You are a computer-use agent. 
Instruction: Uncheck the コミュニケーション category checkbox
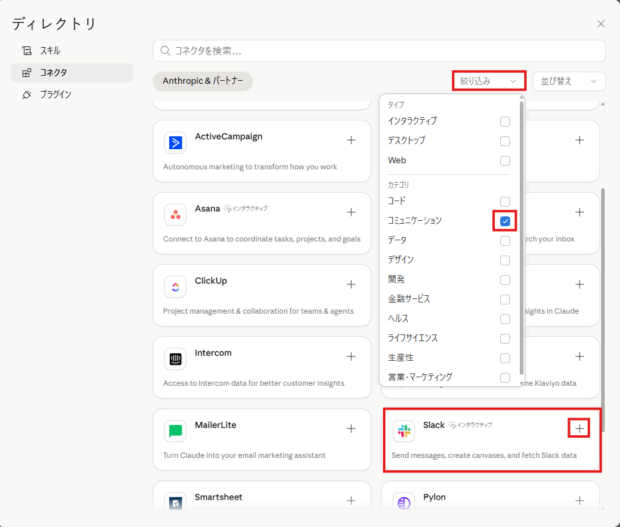coord(505,220)
